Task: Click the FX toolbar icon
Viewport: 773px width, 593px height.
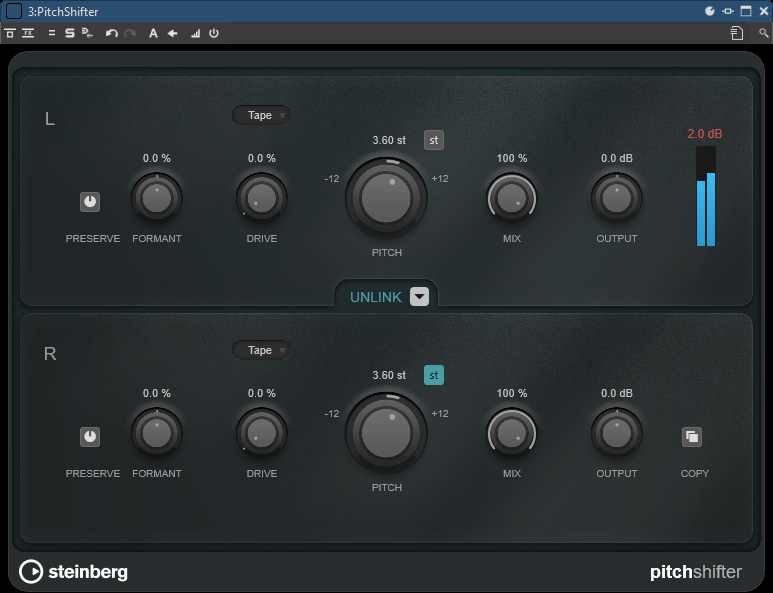Action: tap(28, 33)
